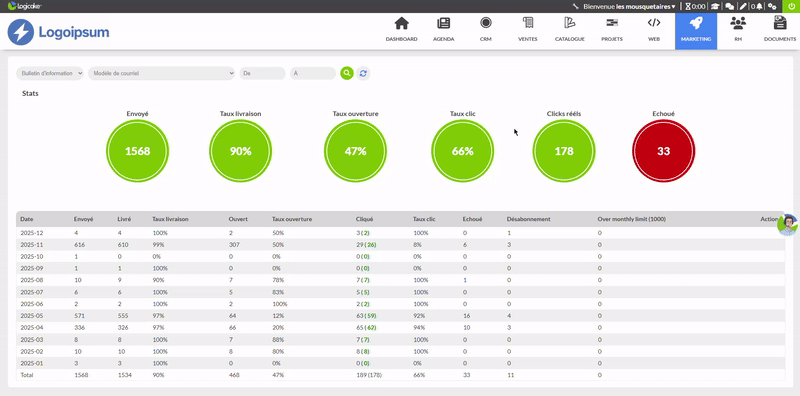Click the Total row label
The image size is (800, 396).
[26, 375]
